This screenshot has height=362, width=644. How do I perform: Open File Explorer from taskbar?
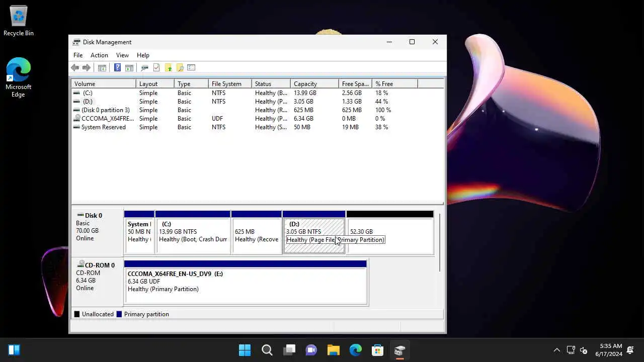coord(334,350)
